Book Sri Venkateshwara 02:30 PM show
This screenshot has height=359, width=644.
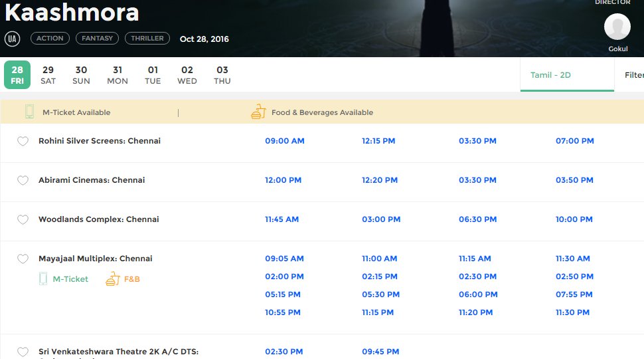[x=283, y=351]
